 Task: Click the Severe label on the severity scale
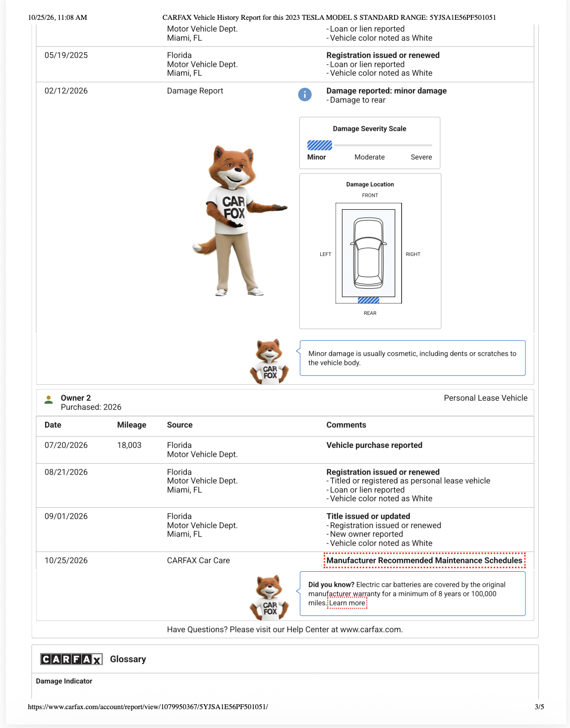click(421, 157)
